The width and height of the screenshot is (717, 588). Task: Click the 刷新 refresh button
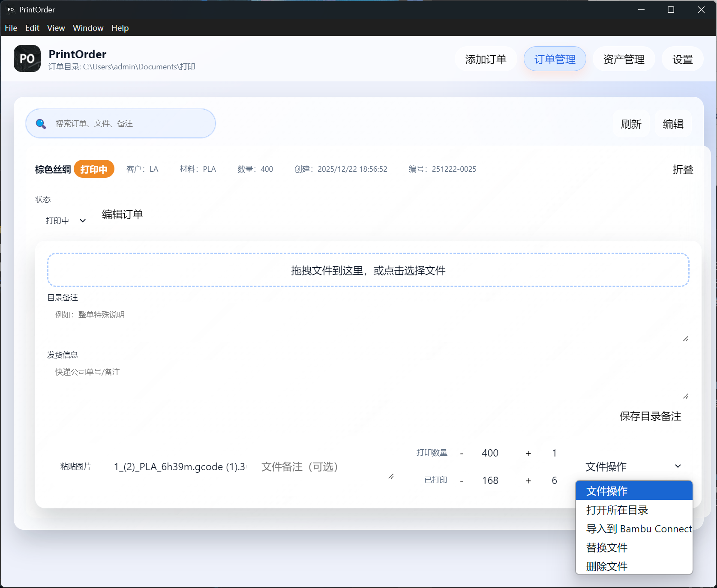pos(631,124)
